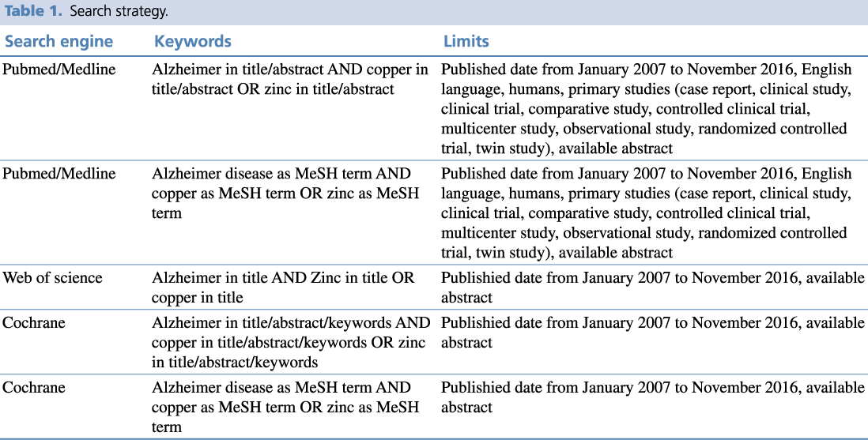Click the Table 1 caption label

(x=32, y=13)
